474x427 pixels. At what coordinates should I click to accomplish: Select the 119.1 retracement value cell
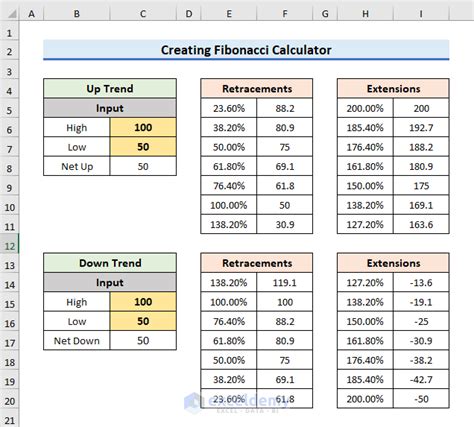[x=285, y=282]
